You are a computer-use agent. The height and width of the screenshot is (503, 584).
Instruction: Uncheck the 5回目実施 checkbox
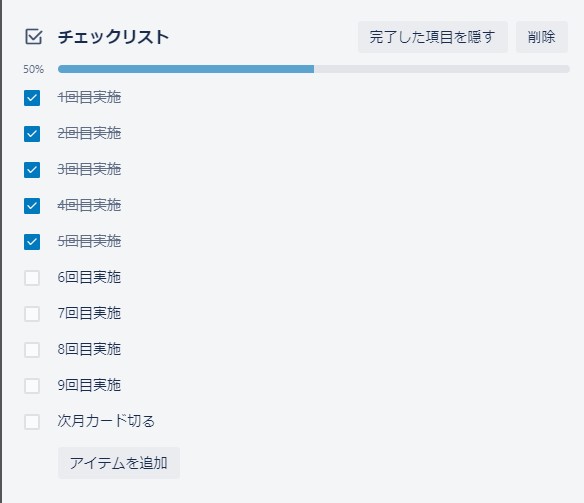pos(32,242)
